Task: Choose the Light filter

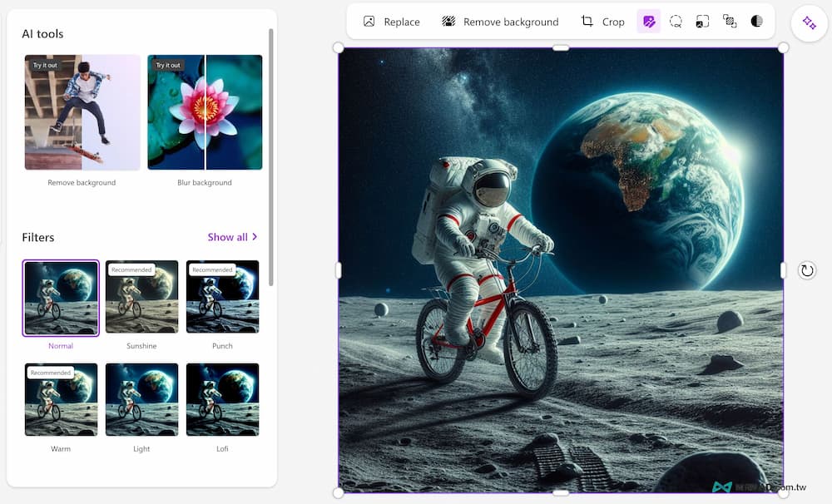Action: pos(141,400)
